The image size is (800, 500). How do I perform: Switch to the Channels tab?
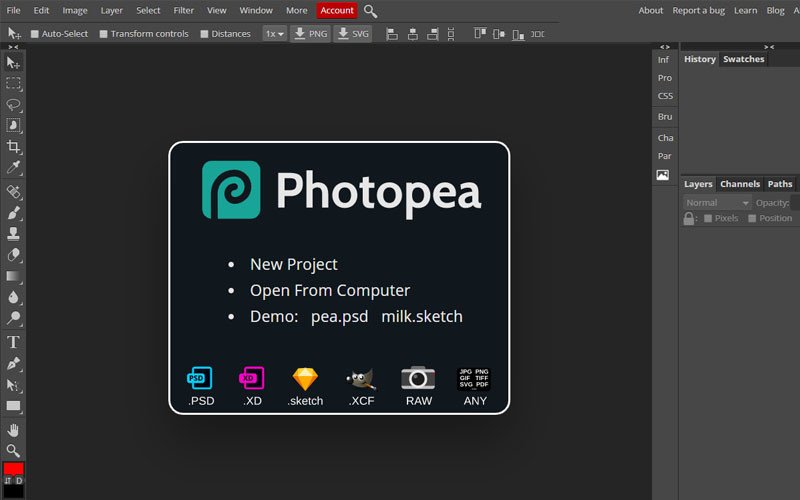click(740, 184)
